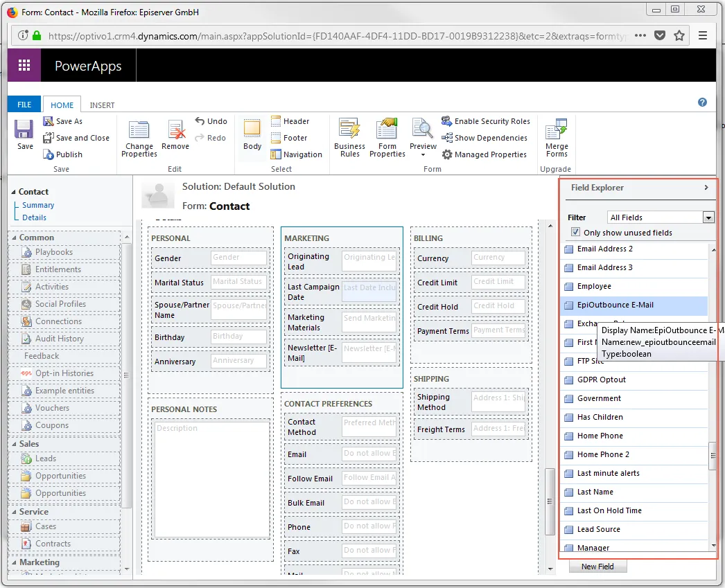Click the Redo ribbon button

[211, 138]
